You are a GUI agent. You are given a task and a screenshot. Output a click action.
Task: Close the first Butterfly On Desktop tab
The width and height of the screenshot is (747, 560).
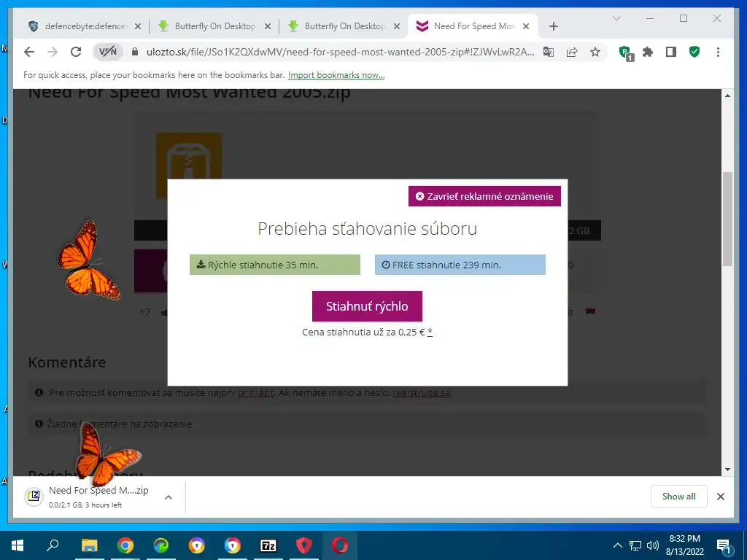coord(268,26)
